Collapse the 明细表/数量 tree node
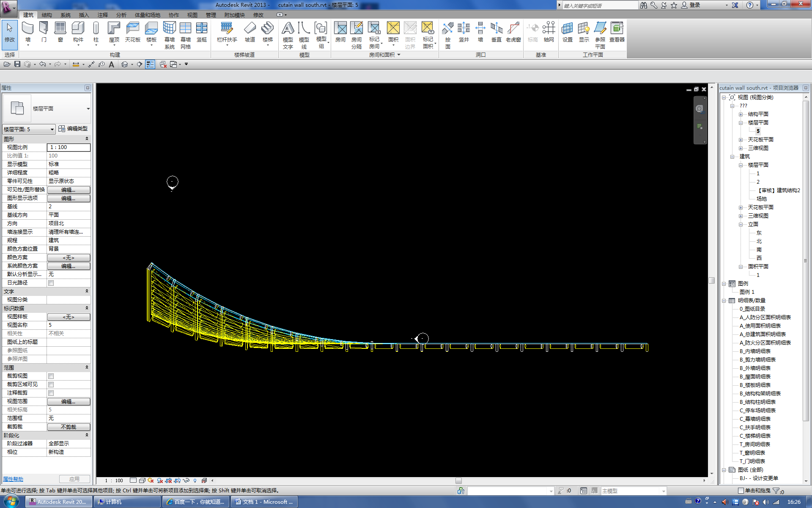The image size is (812, 508). [x=724, y=301]
